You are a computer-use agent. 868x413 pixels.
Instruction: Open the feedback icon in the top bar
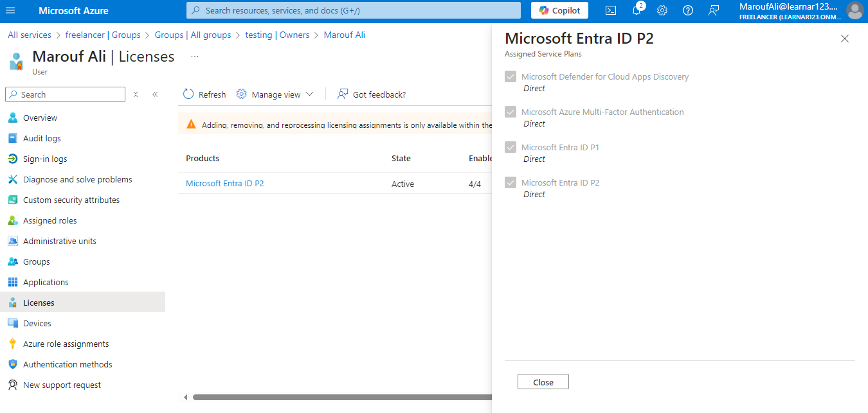713,10
